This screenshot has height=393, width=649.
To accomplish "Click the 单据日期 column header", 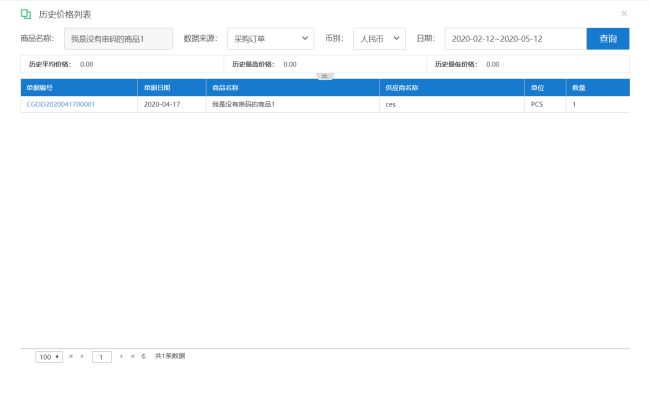I will (172, 88).
